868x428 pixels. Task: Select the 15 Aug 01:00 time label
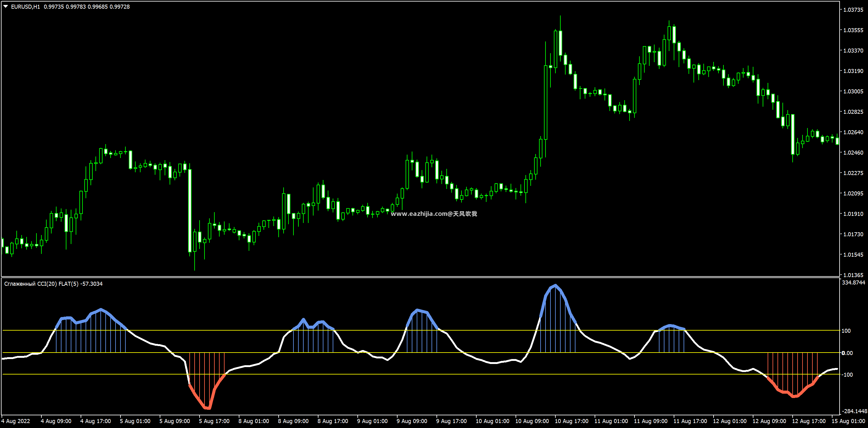(849, 421)
